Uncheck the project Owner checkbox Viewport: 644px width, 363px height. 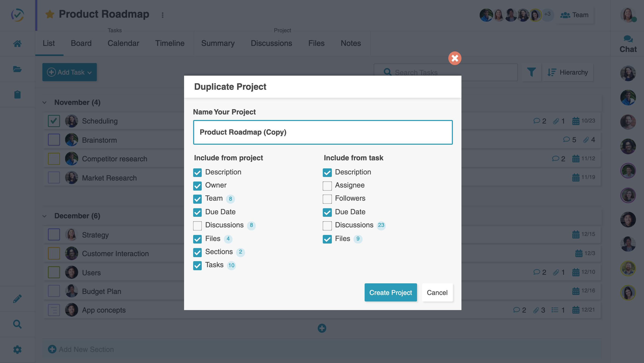[197, 186]
